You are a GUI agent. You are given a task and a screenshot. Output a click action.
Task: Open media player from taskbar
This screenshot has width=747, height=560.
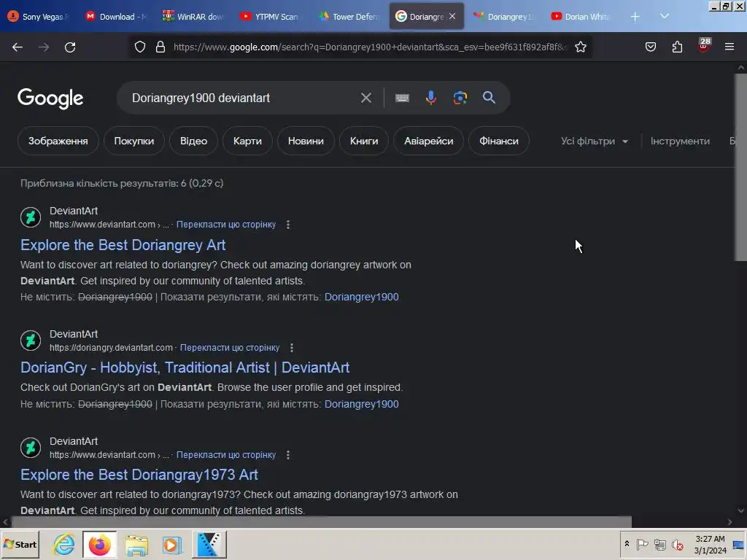coord(171,544)
